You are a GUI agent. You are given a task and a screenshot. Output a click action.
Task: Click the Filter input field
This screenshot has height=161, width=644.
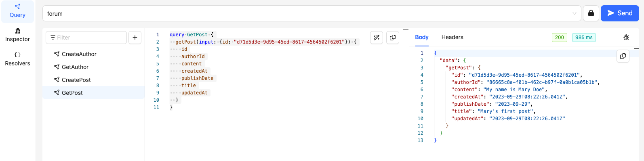point(86,38)
